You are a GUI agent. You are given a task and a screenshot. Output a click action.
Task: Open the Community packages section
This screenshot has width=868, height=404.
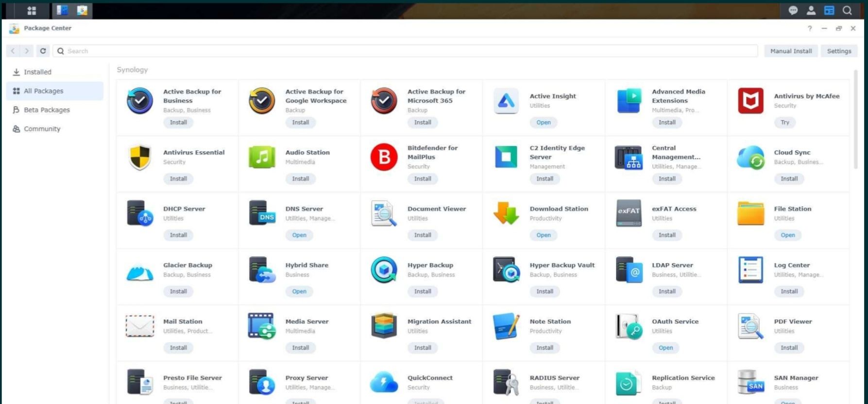coord(55,129)
